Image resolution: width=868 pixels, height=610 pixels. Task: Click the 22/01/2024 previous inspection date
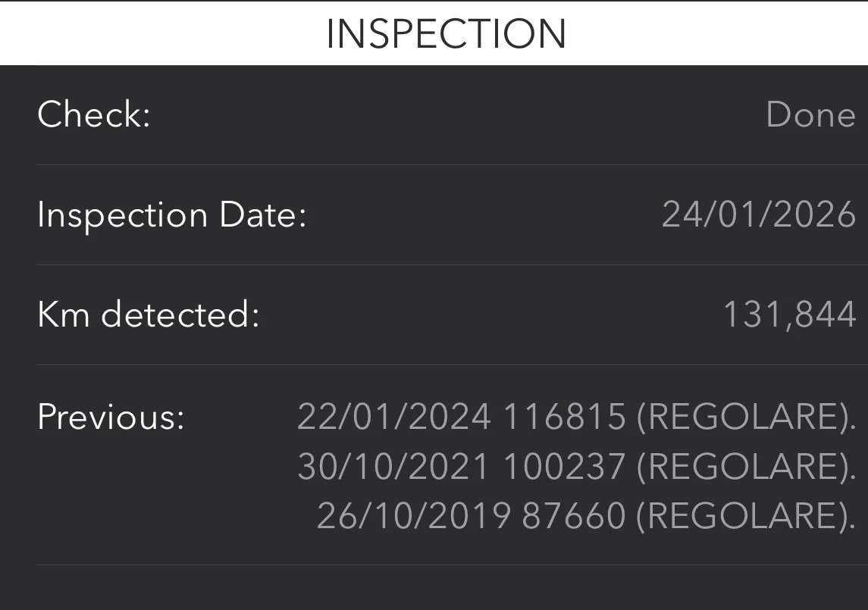click(x=393, y=417)
